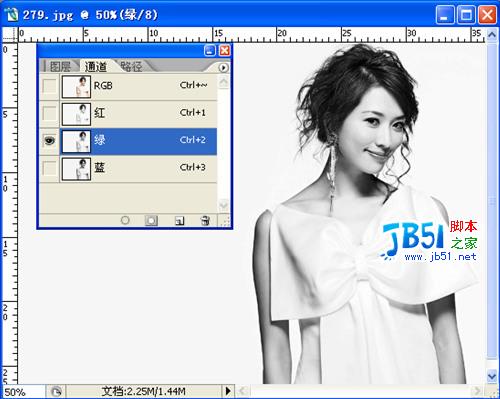The height and width of the screenshot is (399, 500).
Task: Hide the Green (绿) channel eye
Action: point(50,141)
